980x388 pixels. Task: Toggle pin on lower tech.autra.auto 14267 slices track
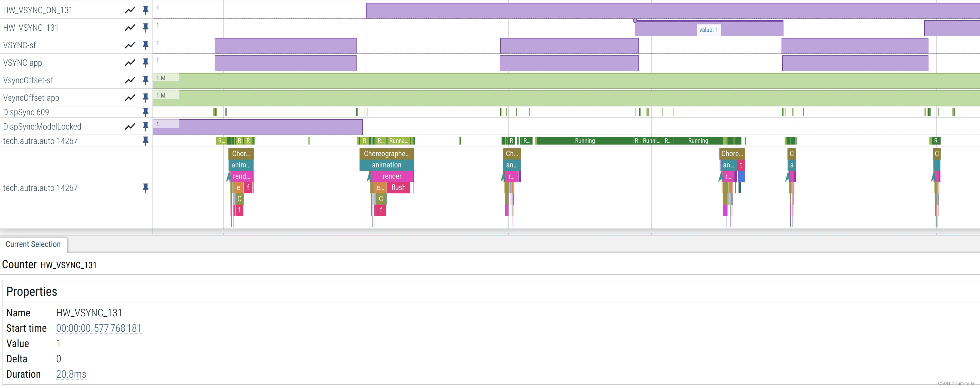[x=145, y=188]
